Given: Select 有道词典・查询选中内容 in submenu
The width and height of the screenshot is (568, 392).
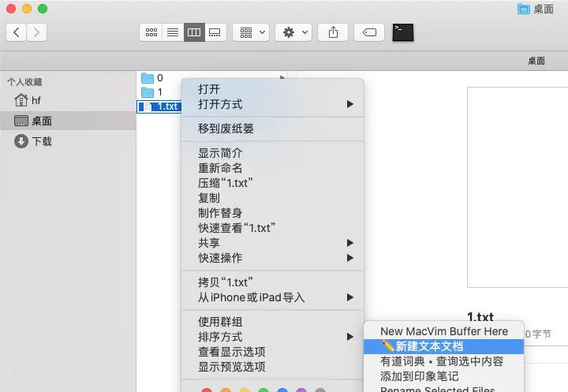Looking at the screenshot, I should click(x=443, y=361).
